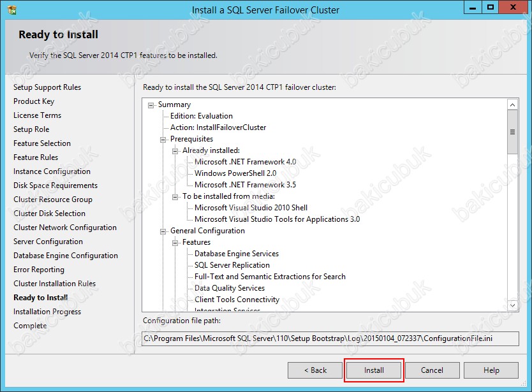Select Windows PowerShell 2.0 item
The height and width of the screenshot is (392, 532).
235,173
